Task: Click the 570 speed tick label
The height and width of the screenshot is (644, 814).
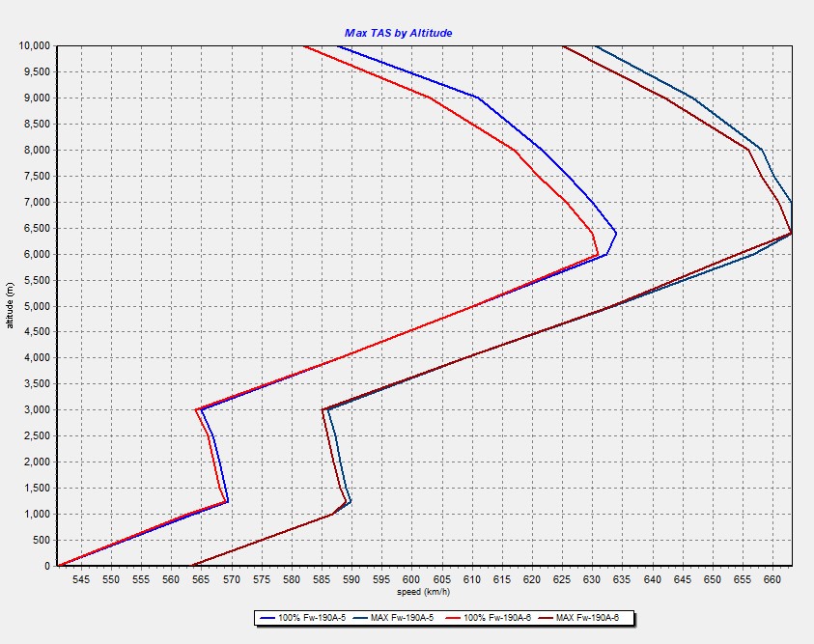Action: point(232,579)
